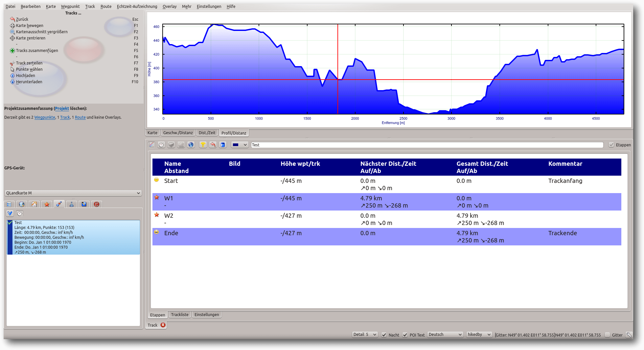Click the Tracks zusammenfügen entry
644x350 pixels.
(x=37, y=51)
